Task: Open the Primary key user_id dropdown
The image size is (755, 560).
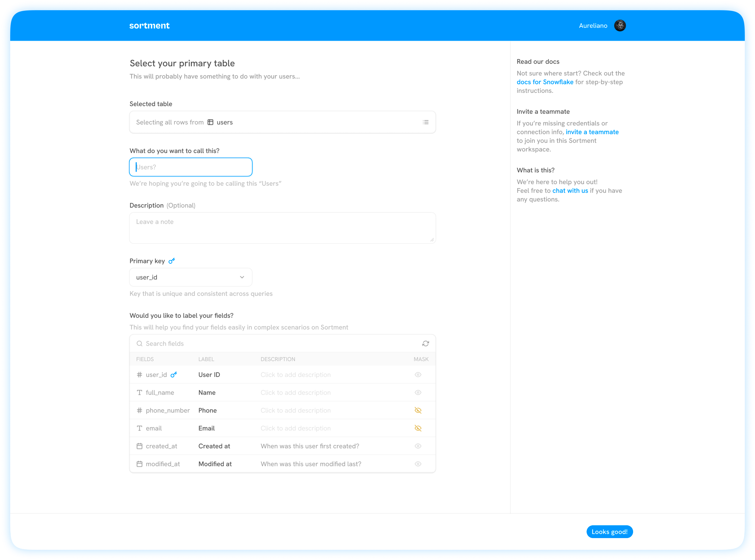Action: coord(190,277)
